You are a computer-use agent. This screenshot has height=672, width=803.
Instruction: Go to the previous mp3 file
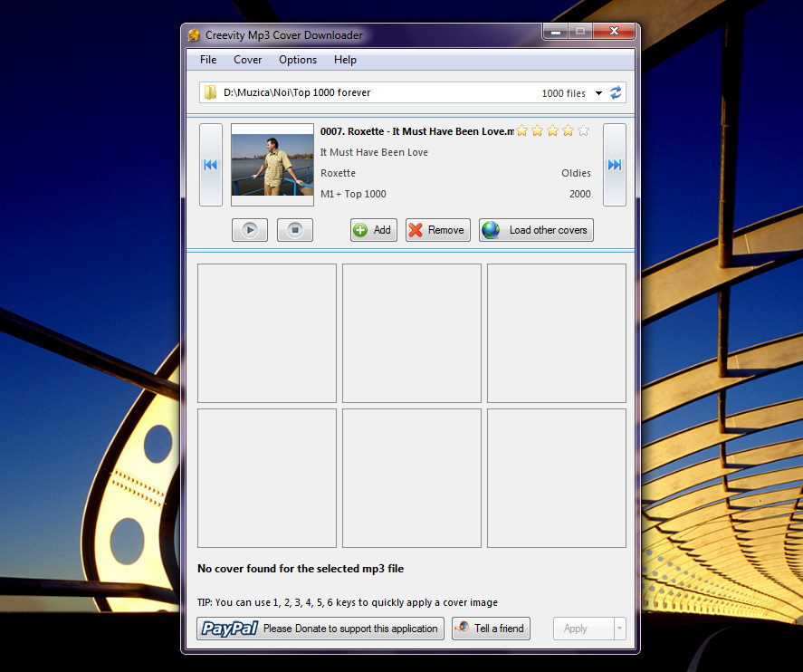(210, 165)
